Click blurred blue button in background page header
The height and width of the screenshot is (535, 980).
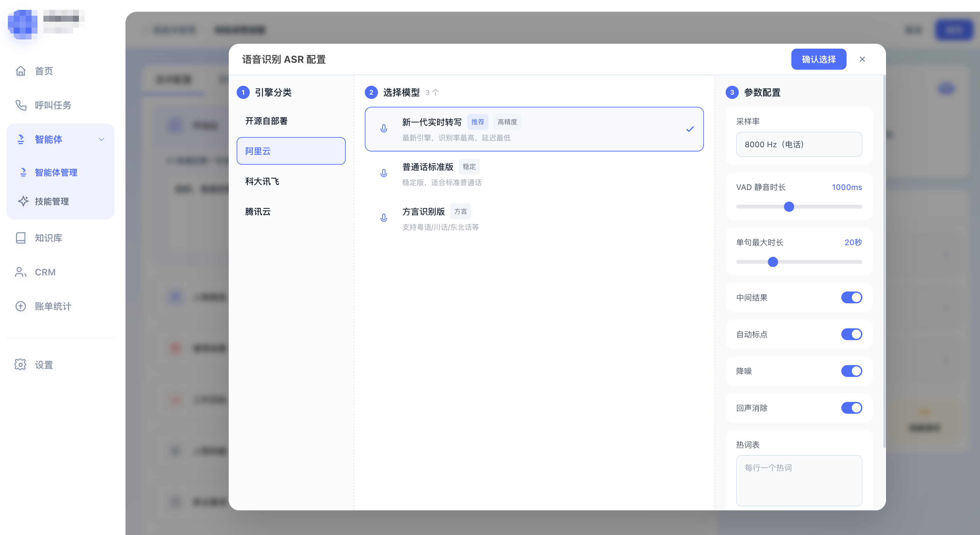click(x=953, y=30)
